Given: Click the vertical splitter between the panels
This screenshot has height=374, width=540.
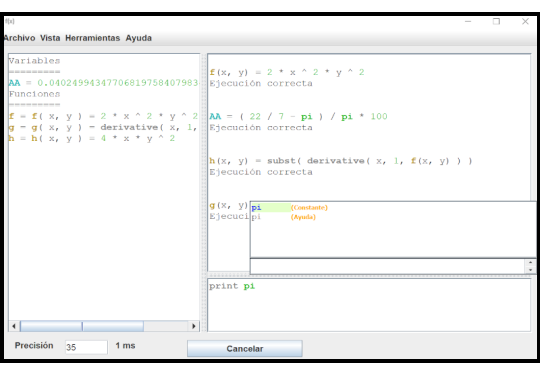Looking at the screenshot, I should 204,193.
